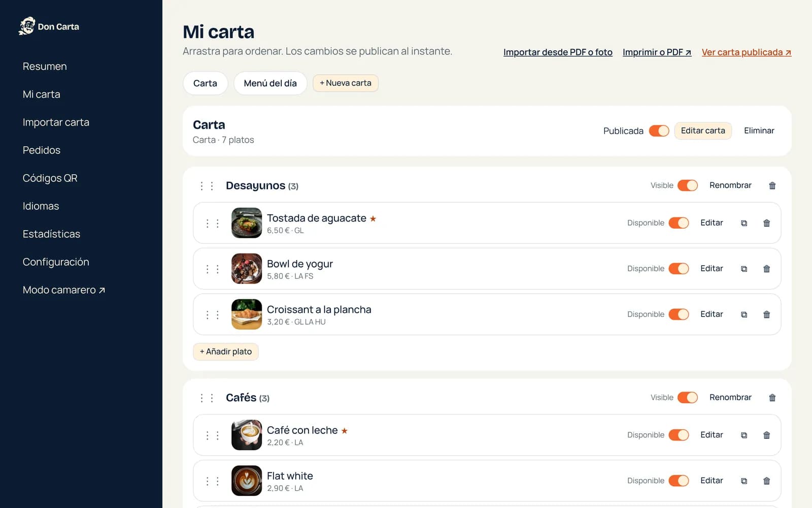Open Estadísticas in the sidebar
812x508 pixels.
51,234
